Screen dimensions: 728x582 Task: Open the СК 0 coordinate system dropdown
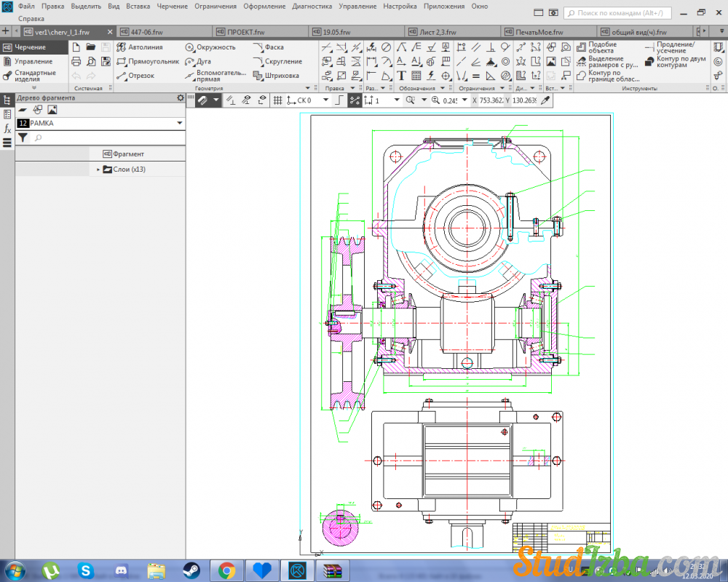(x=325, y=100)
